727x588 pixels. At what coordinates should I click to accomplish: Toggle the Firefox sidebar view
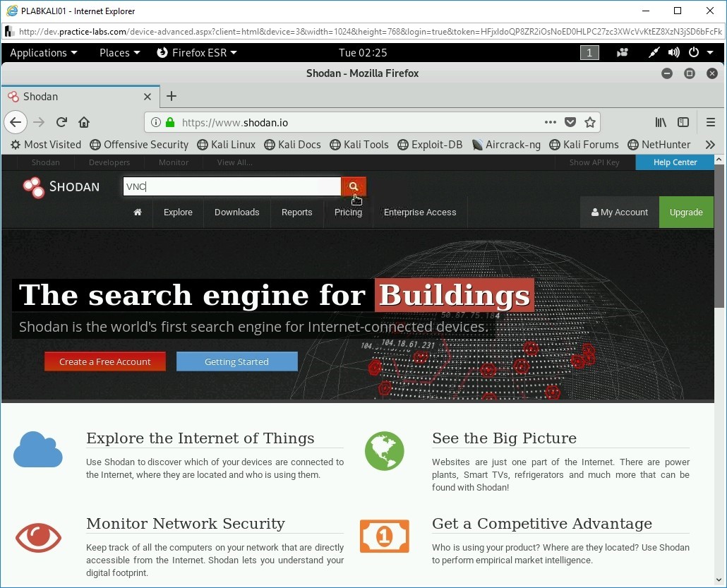click(x=683, y=121)
